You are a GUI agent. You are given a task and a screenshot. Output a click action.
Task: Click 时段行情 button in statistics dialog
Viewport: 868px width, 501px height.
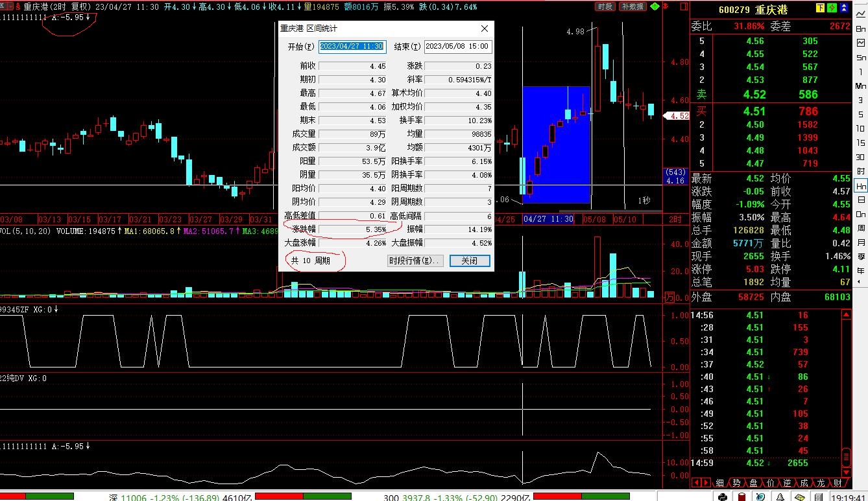[415, 261]
